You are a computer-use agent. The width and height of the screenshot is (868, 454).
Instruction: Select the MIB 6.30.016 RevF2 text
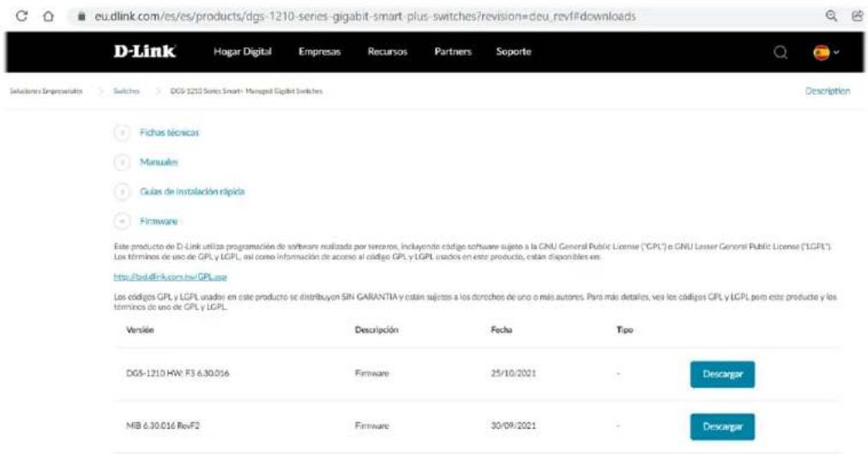[x=163, y=426]
